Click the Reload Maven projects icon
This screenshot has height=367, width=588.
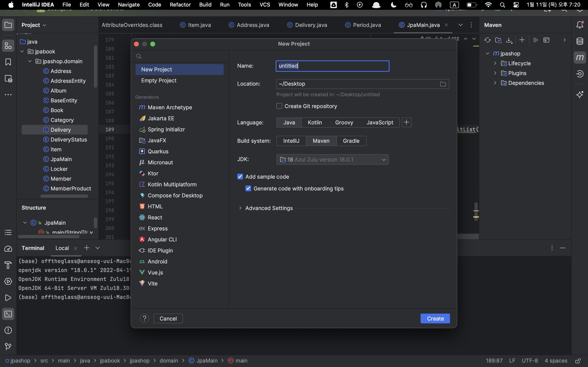click(x=487, y=40)
